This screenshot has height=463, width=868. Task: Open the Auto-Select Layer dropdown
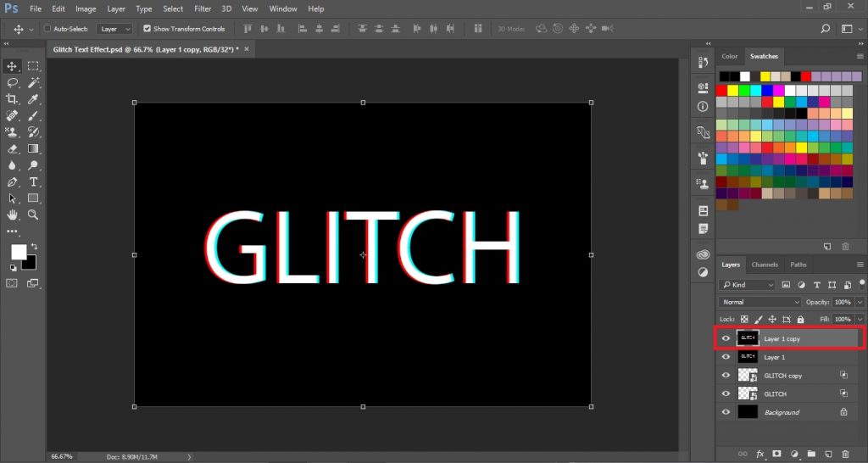(x=114, y=29)
